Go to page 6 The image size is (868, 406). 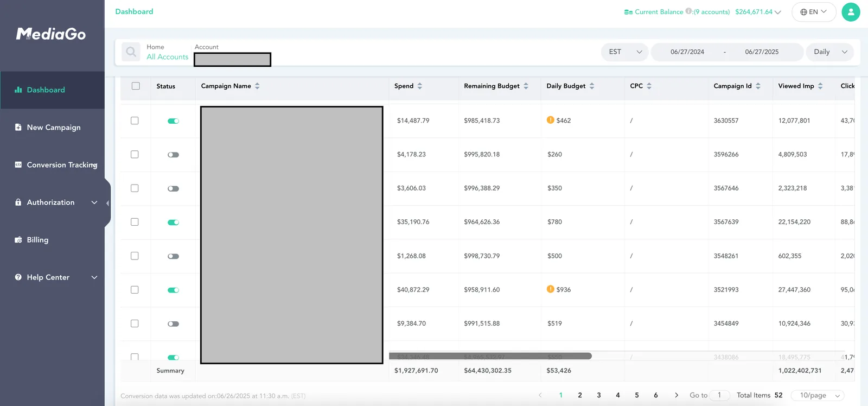tap(656, 395)
